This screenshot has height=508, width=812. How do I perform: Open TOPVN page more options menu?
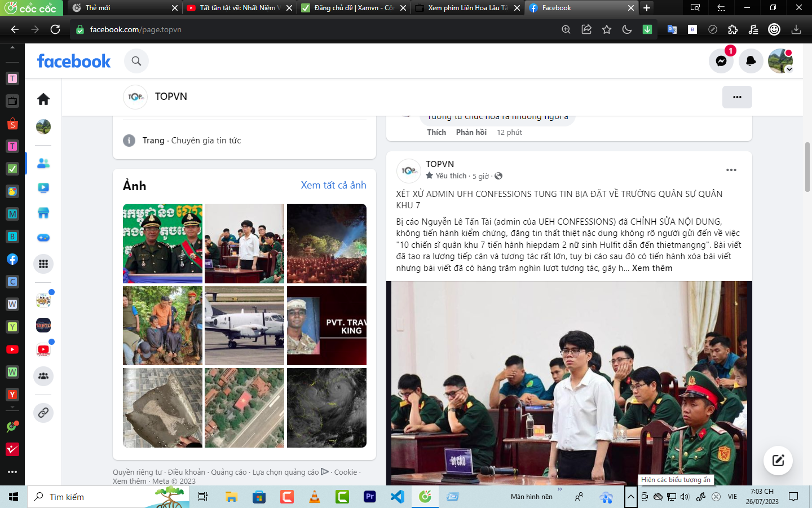(x=736, y=97)
